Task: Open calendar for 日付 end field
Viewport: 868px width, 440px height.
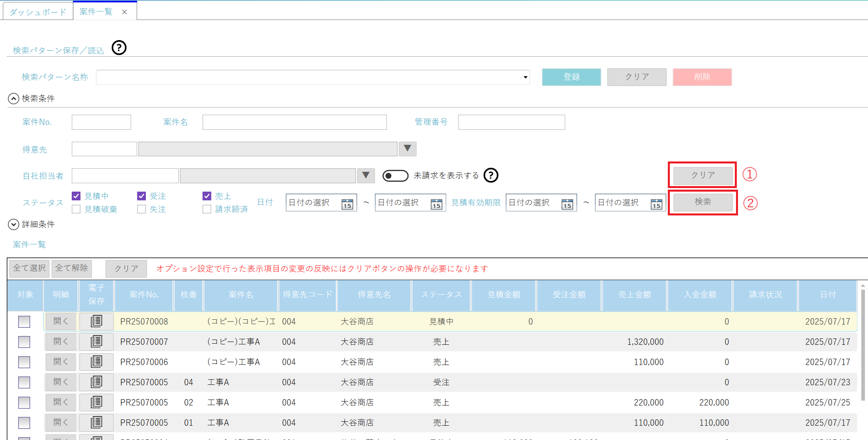Action: 436,204
